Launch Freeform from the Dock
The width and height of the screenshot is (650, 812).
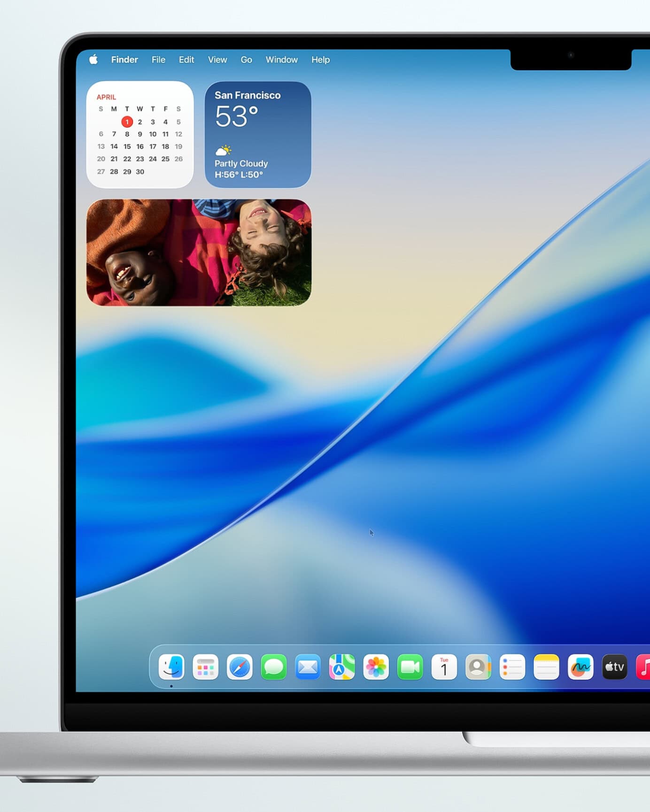[x=580, y=666]
